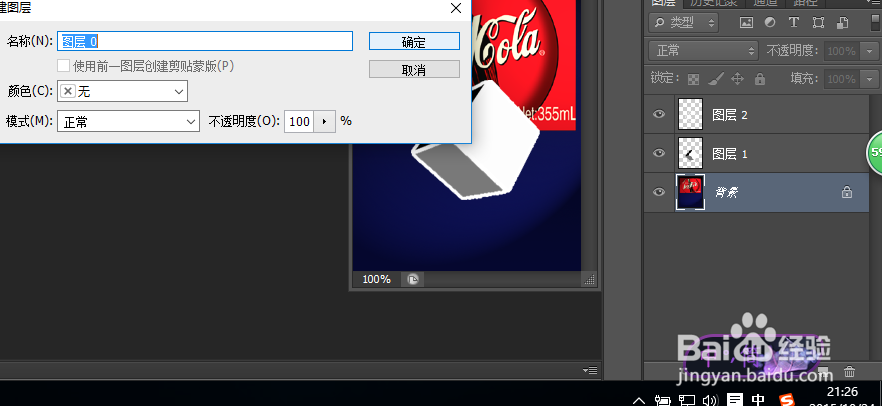Click the layers panel 不透明度 100% field

click(x=842, y=51)
